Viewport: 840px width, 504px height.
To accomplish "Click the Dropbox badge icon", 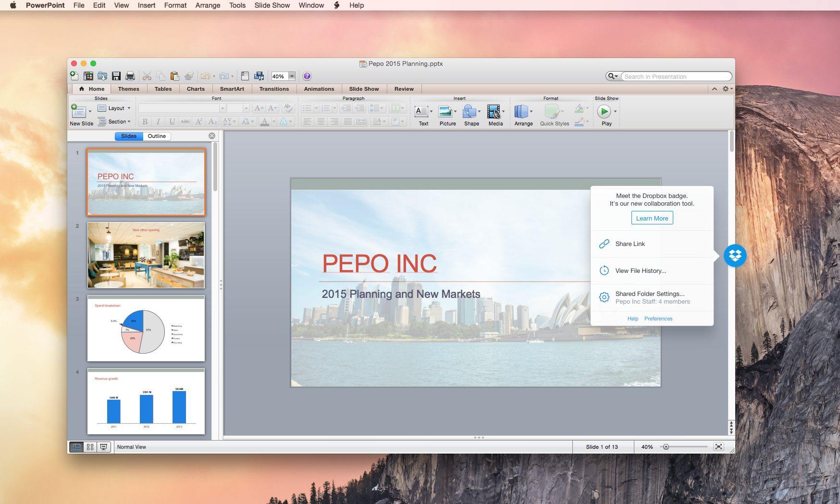I will coord(735,256).
